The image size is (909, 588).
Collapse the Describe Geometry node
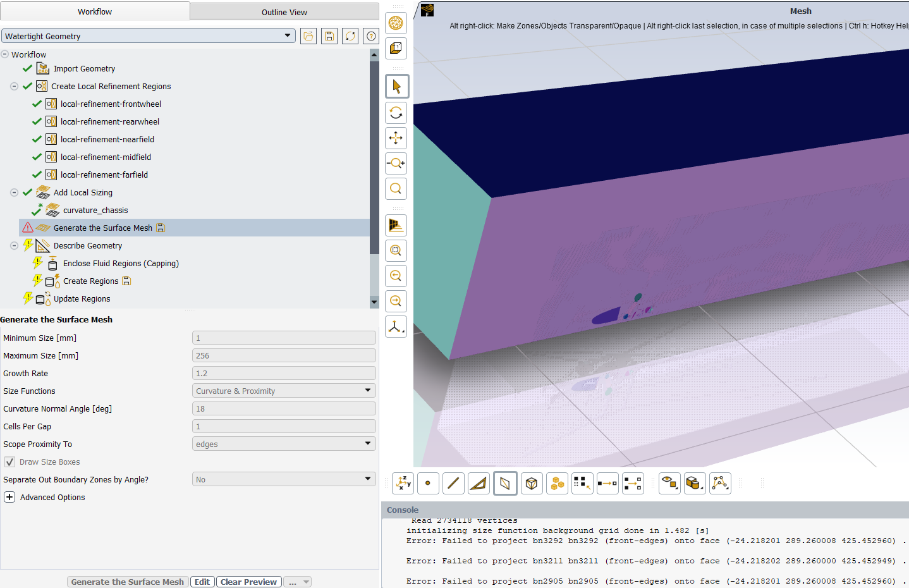coord(14,245)
